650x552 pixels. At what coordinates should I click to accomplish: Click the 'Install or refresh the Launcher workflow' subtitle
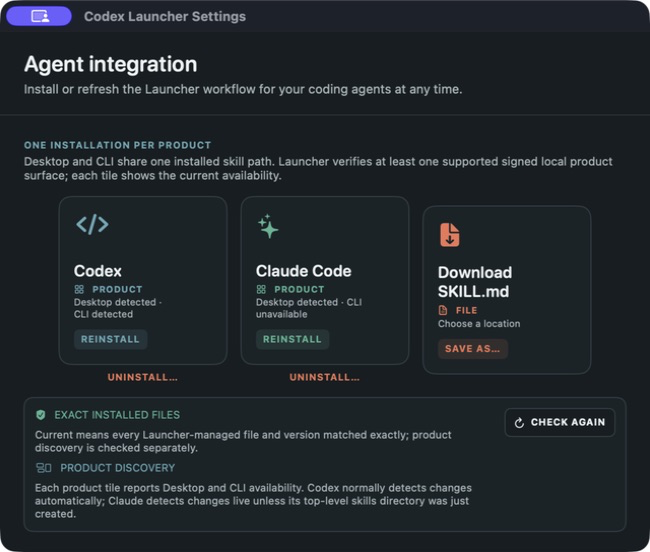point(243,90)
